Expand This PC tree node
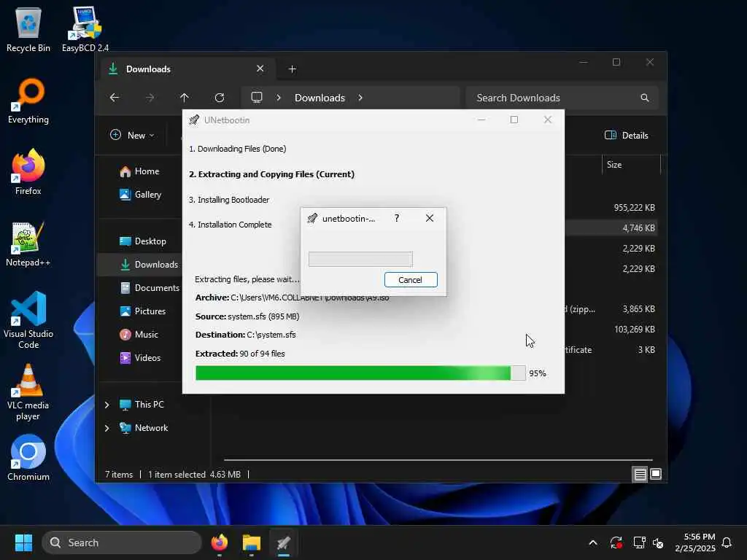747x560 pixels. (107, 405)
